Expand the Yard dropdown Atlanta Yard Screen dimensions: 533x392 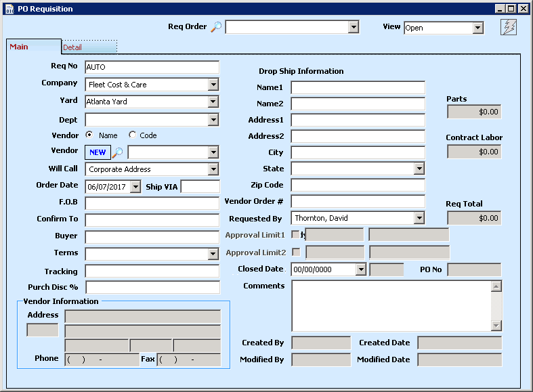click(213, 102)
